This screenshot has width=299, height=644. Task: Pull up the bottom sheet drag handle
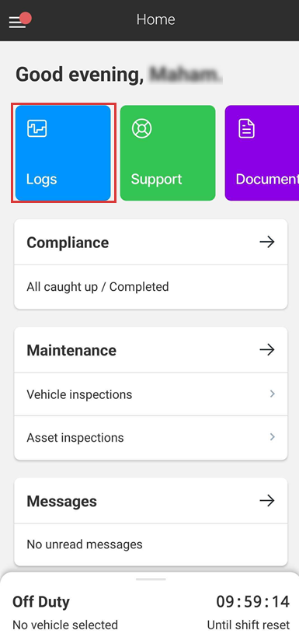click(151, 579)
